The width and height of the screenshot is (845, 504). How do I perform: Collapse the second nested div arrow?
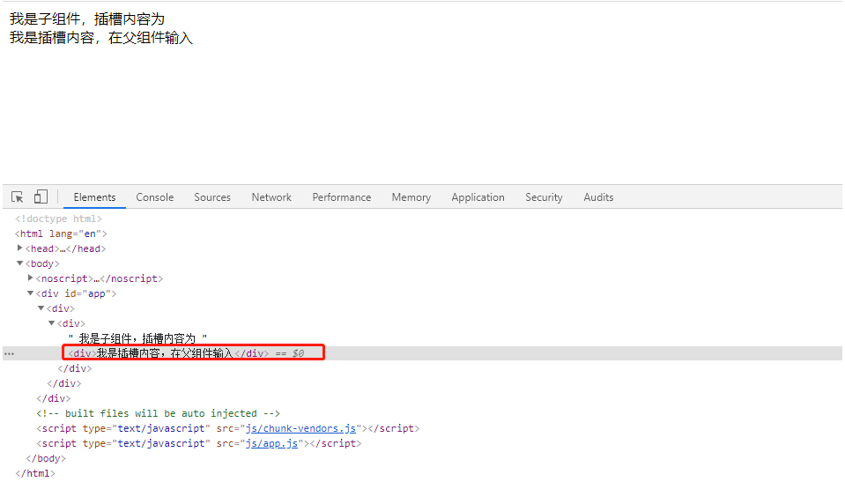click(52, 323)
